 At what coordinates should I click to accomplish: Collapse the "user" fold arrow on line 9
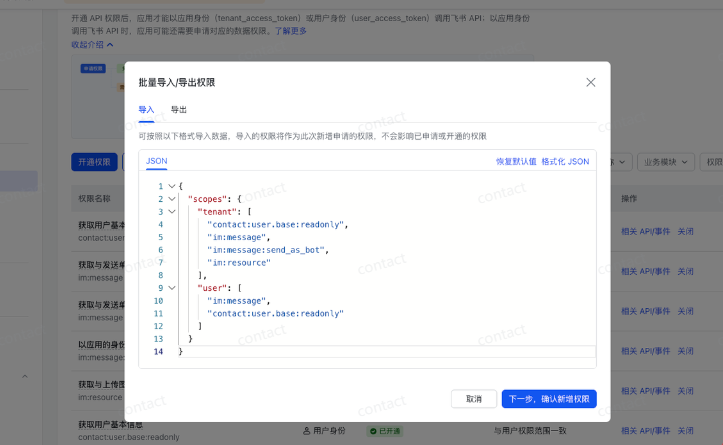pyautogui.click(x=172, y=288)
